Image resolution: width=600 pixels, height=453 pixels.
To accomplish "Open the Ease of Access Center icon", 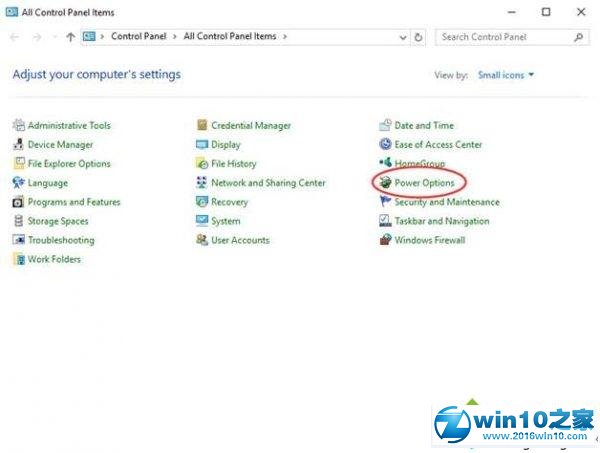I will pos(385,145).
